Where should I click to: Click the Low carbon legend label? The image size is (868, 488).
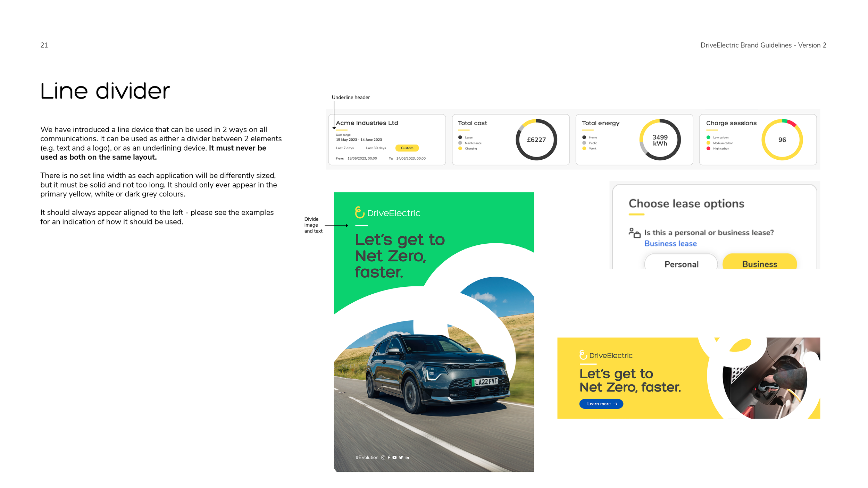pyautogui.click(x=721, y=137)
